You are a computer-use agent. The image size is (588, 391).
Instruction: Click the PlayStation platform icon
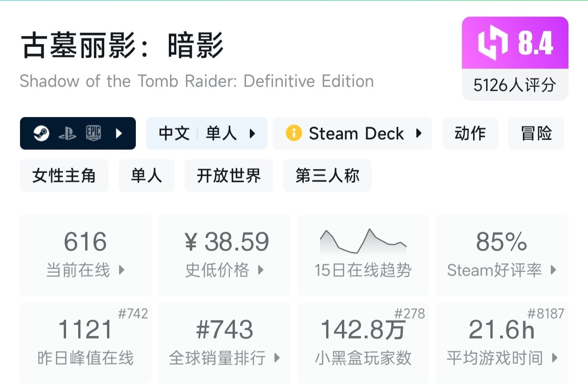[x=67, y=133]
